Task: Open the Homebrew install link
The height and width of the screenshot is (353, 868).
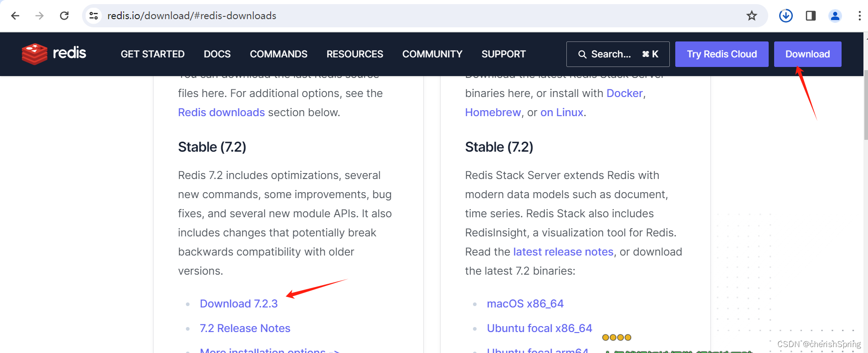Action: [x=493, y=113]
